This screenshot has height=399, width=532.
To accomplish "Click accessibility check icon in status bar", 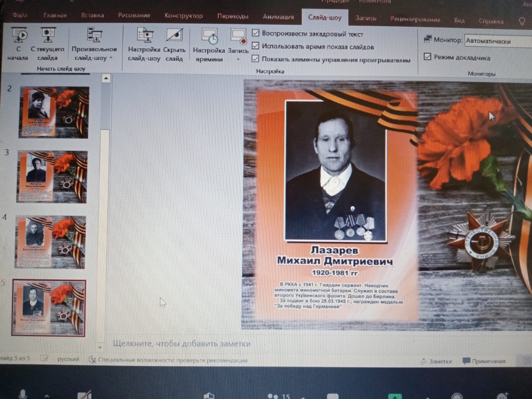I will 92,360.
